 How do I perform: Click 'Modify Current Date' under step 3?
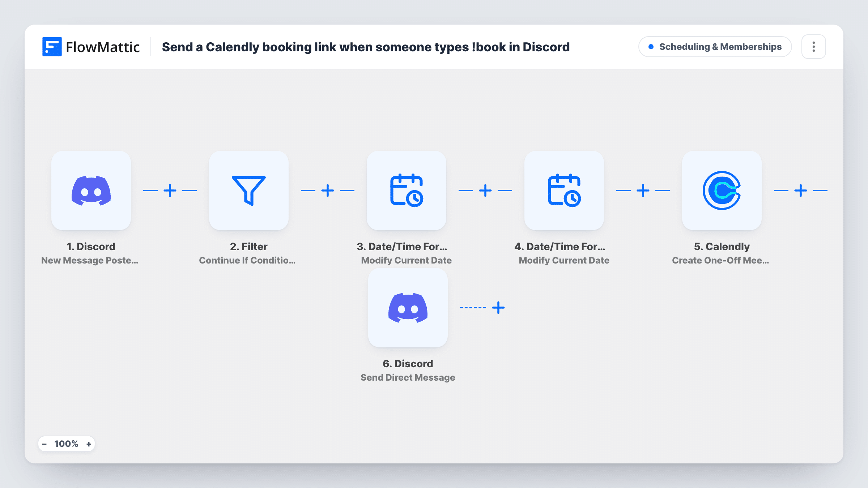(407, 260)
